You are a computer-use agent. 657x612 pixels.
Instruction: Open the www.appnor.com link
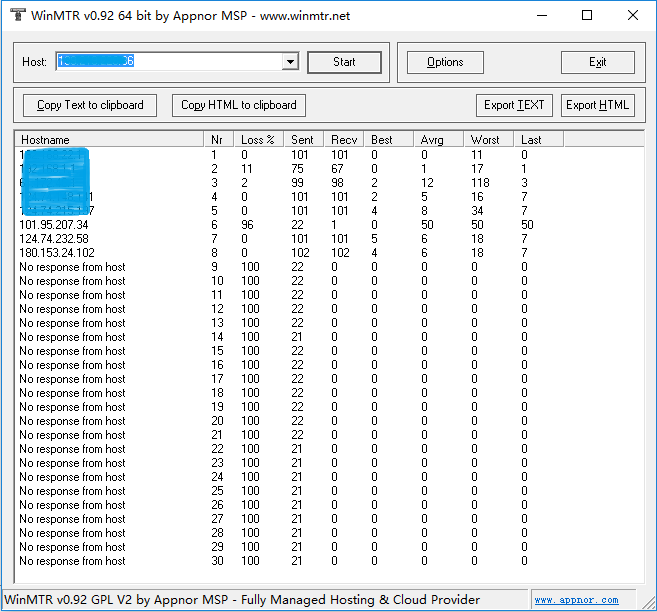click(576, 600)
